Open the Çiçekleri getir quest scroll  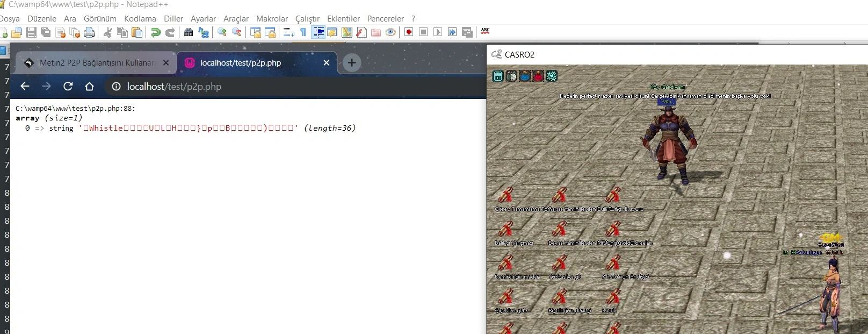(505, 296)
